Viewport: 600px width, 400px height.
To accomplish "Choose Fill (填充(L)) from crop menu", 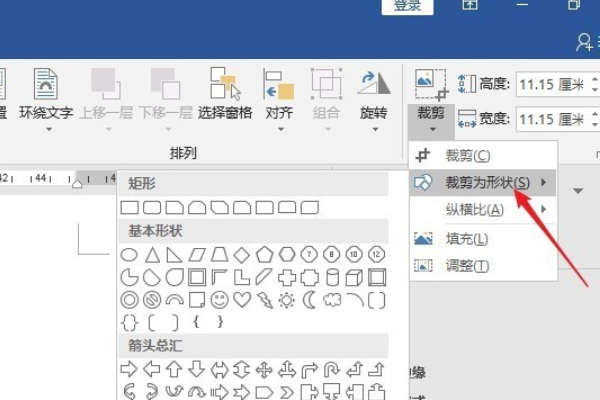I will (483, 239).
